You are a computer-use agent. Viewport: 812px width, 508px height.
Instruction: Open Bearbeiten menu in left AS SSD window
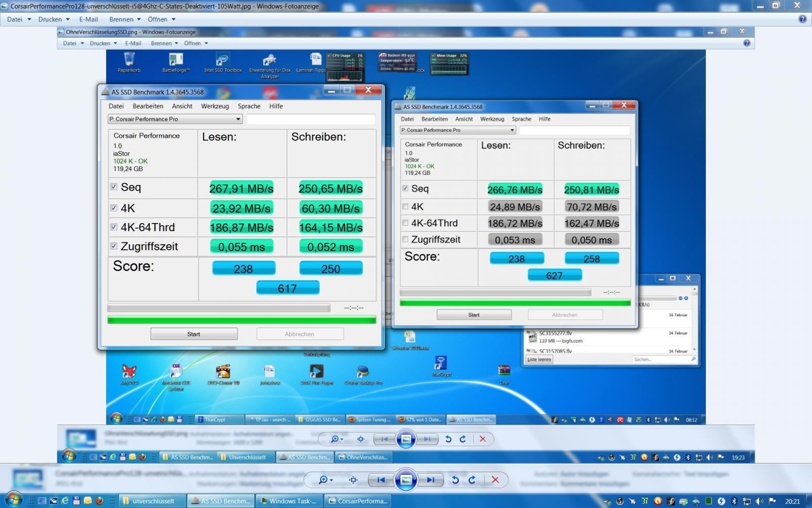pos(148,106)
